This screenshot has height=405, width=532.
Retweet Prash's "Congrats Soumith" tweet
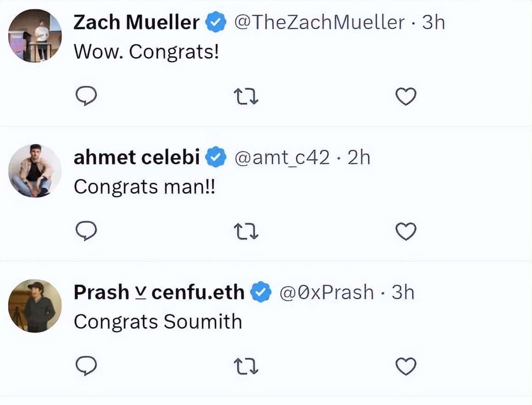pos(246,366)
